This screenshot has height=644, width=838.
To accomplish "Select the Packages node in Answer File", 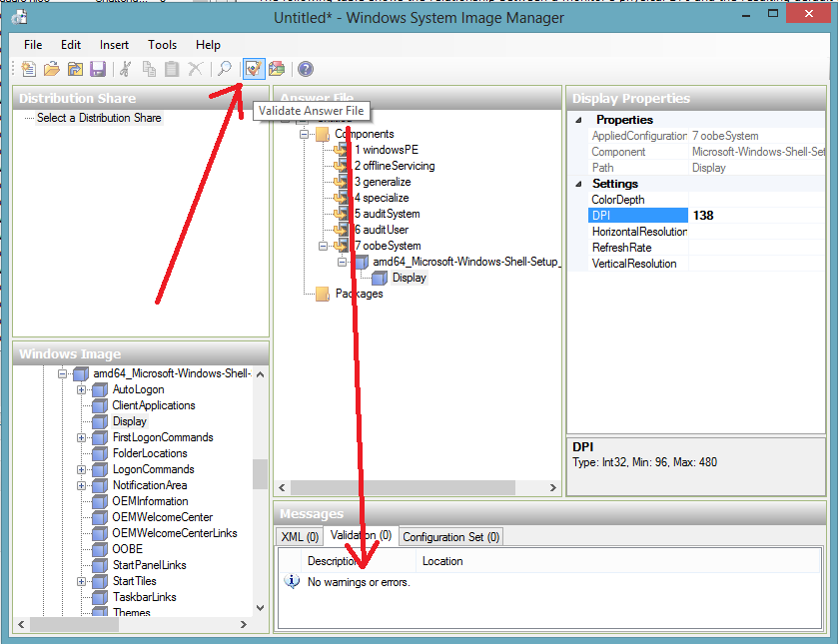I will coord(360,294).
